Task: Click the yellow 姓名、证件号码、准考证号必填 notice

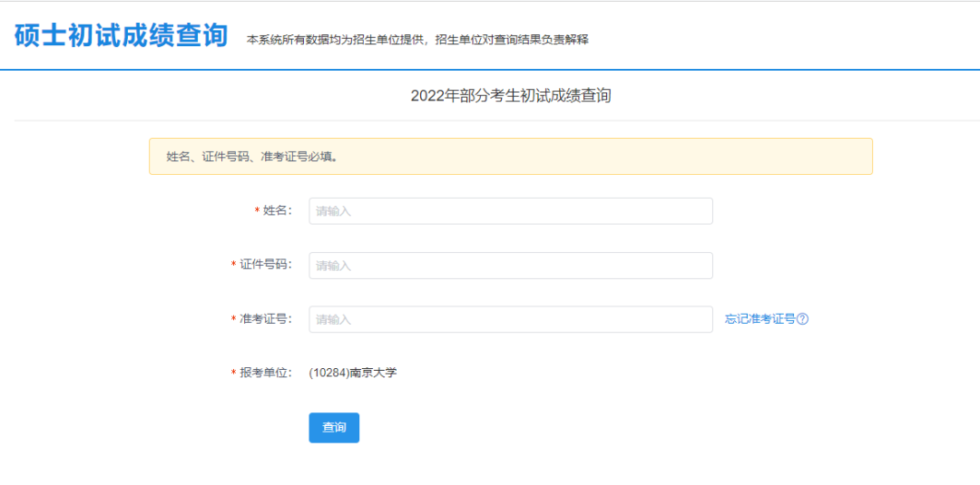Action: coord(511,156)
